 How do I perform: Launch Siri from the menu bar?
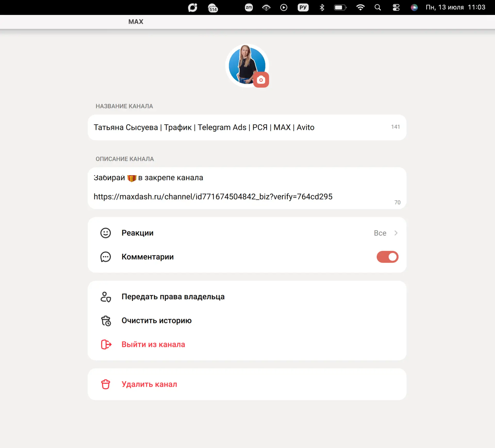pyautogui.click(x=414, y=7)
